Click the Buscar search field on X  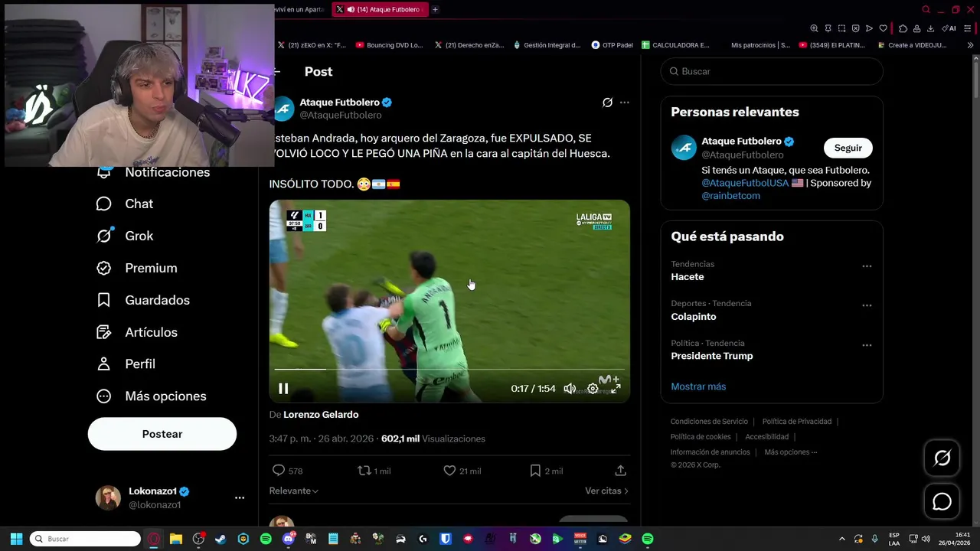coord(772,71)
